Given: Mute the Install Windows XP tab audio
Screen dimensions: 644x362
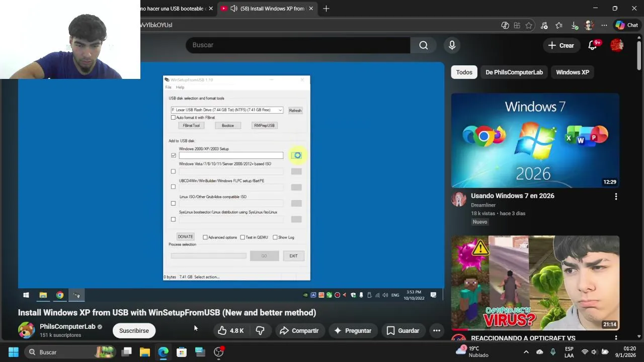Looking at the screenshot, I should (x=234, y=9).
